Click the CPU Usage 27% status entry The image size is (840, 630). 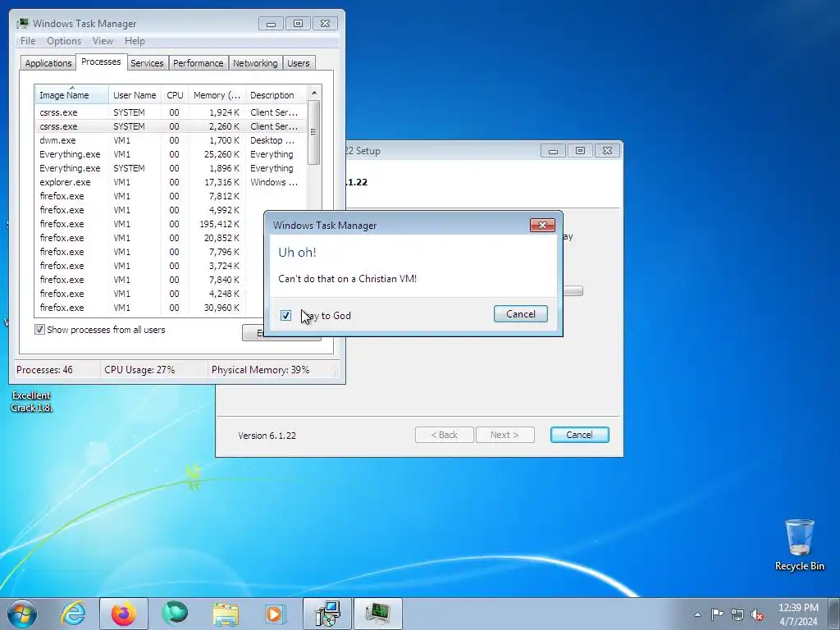click(139, 370)
